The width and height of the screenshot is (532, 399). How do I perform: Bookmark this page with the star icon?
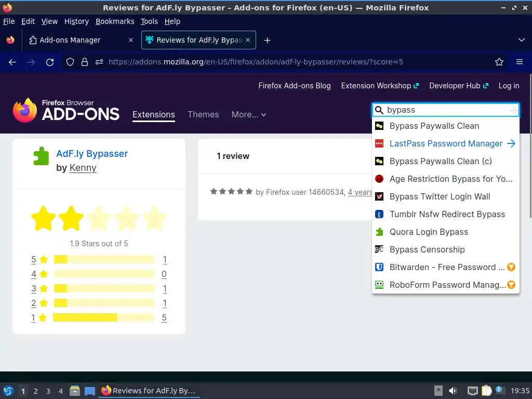499,62
